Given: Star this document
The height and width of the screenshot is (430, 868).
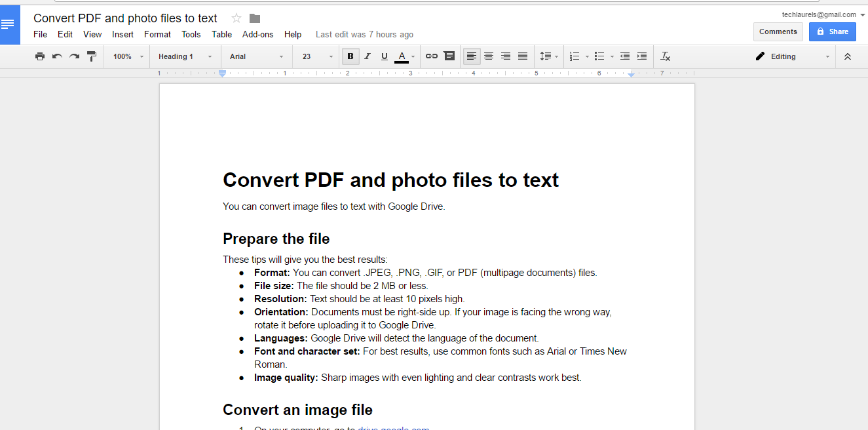Looking at the screenshot, I should [236, 18].
